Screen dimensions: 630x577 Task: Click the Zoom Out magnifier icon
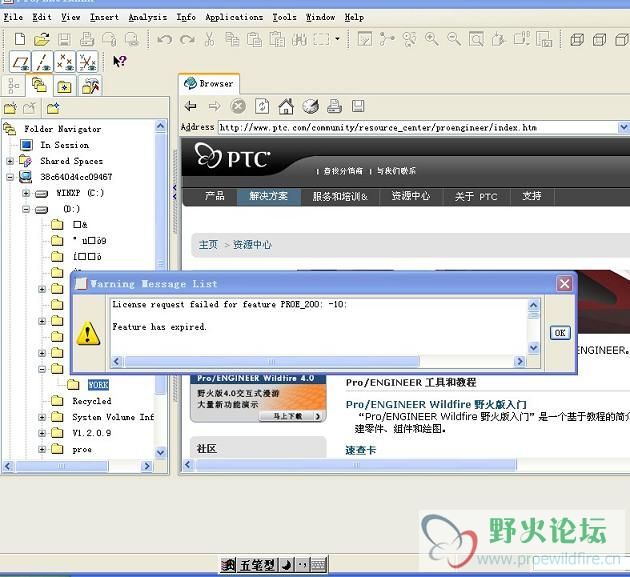click(454, 39)
